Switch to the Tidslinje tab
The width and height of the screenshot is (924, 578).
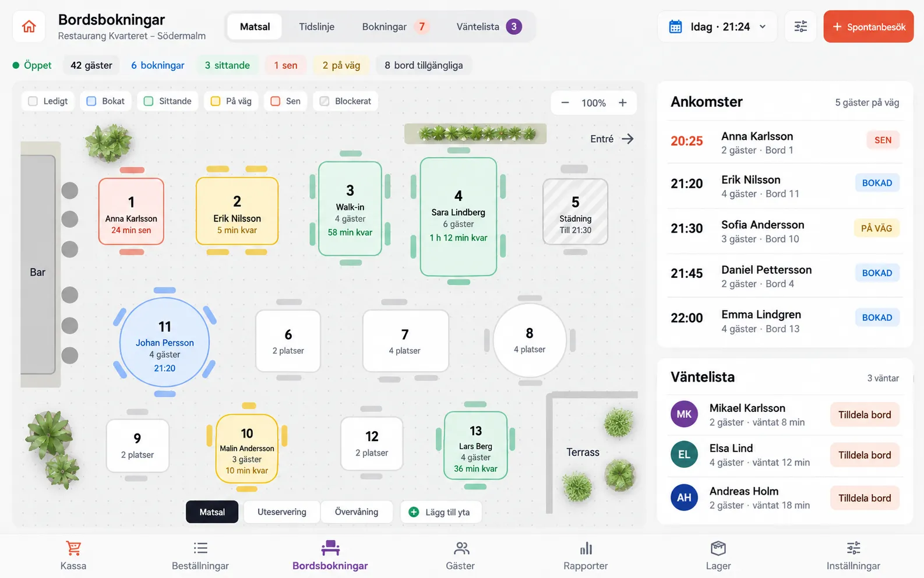[316, 27]
